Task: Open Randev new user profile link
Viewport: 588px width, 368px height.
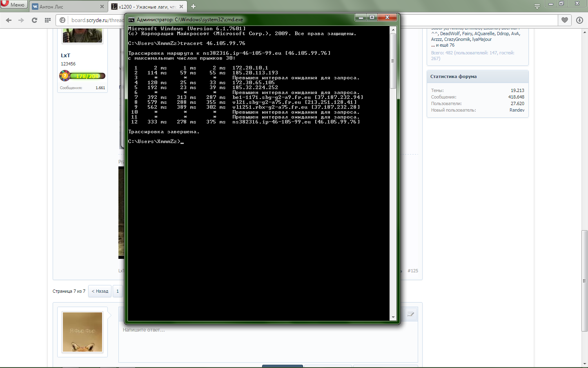Action: [x=517, y=110]
